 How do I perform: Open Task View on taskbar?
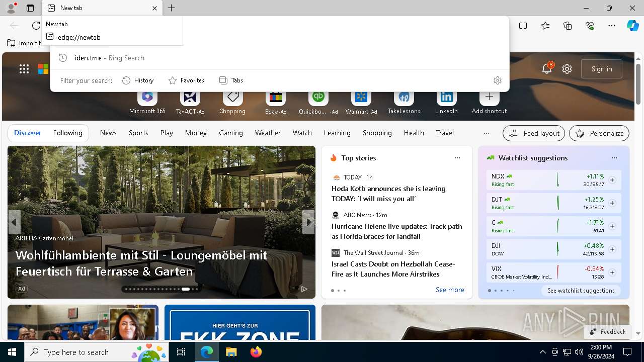[x=181, y=352]
